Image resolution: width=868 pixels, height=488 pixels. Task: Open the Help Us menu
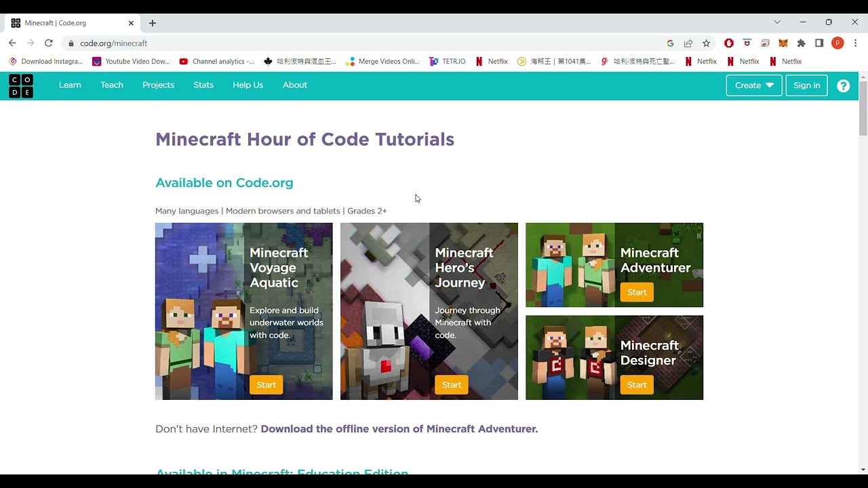[x=248, y=85]
